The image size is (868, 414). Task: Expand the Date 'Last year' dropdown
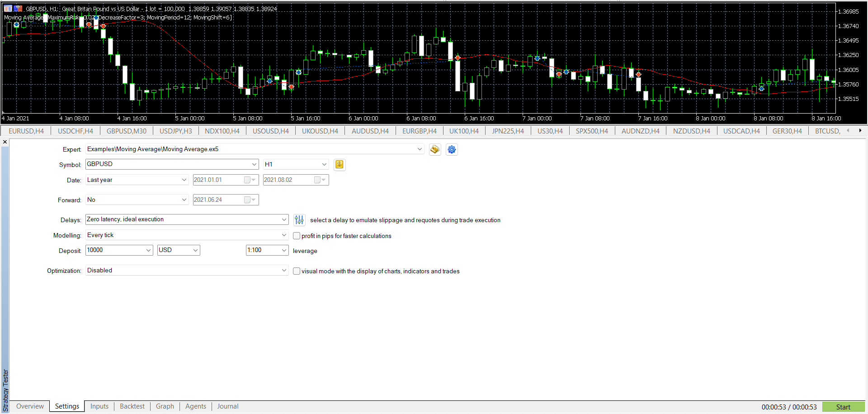tap(184, 180)
